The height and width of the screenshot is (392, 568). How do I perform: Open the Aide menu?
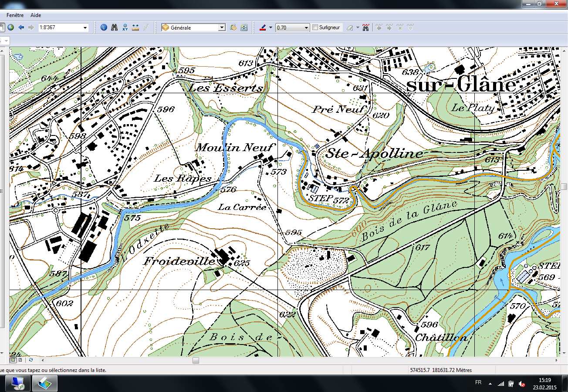36,15
